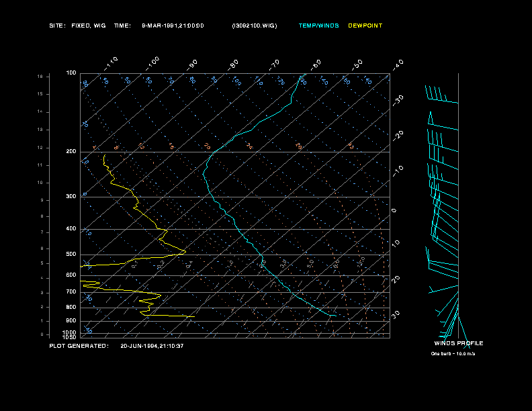Select the -50 isotherm label
532x411 pixels.
(x=357, y=65)
